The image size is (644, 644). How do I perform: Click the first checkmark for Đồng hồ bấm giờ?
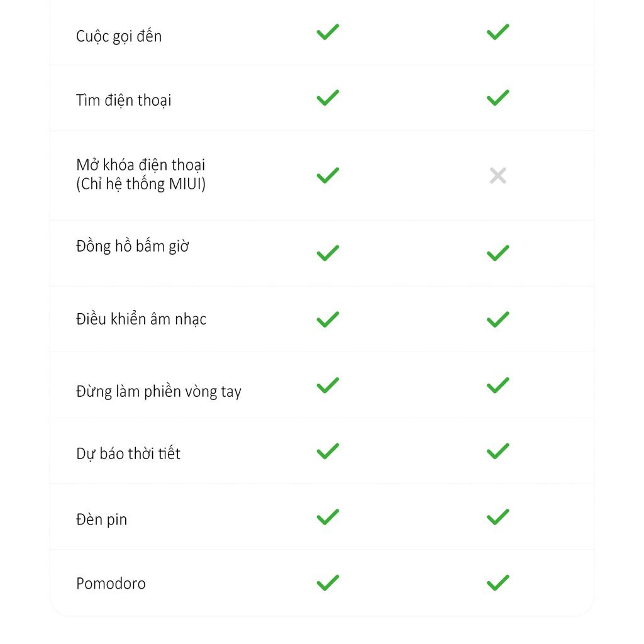(x=328, y=253)
